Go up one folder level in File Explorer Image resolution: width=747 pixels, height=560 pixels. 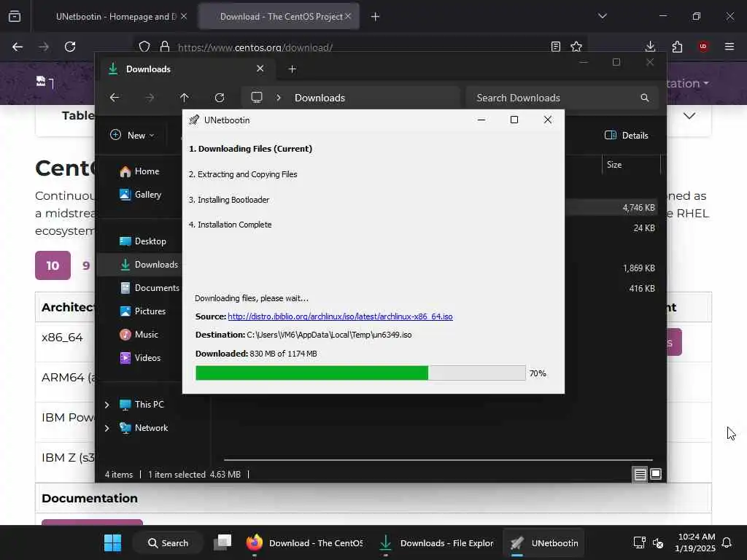click(x=185, y=98)
